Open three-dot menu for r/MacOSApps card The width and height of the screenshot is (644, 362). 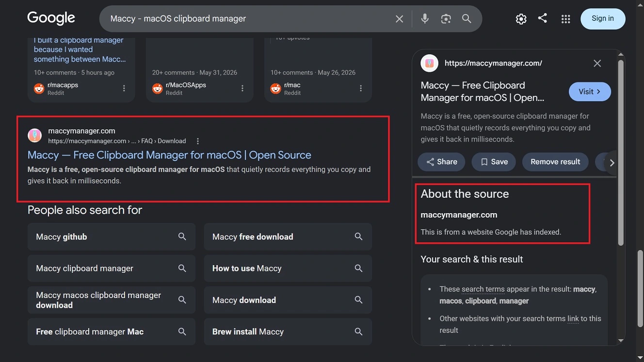242,88
